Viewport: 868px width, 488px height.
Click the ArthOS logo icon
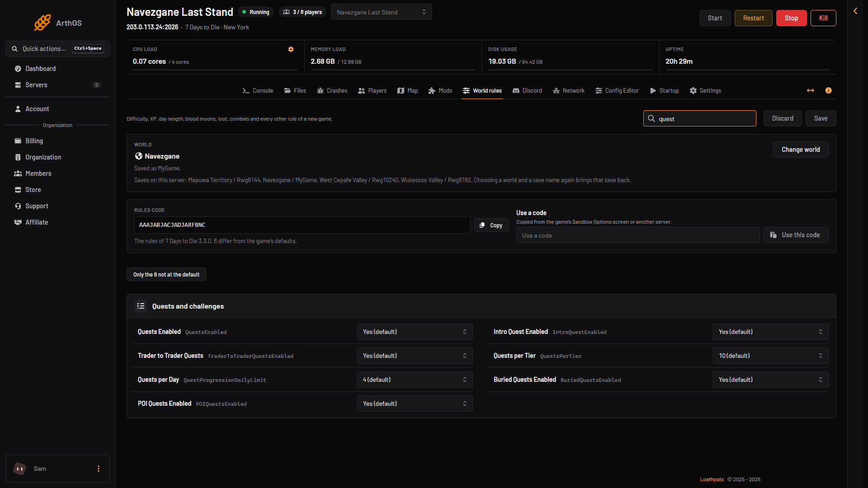[x=42, y=23]
